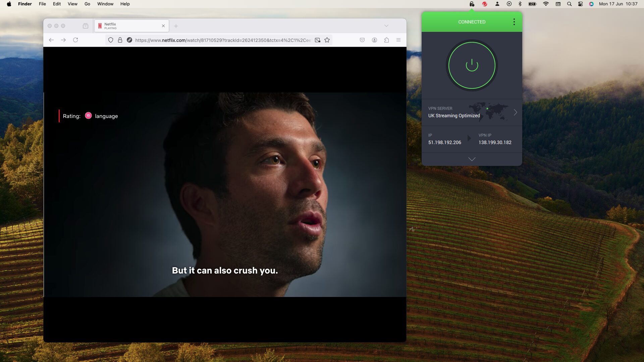Open the Apple menu

9,4
